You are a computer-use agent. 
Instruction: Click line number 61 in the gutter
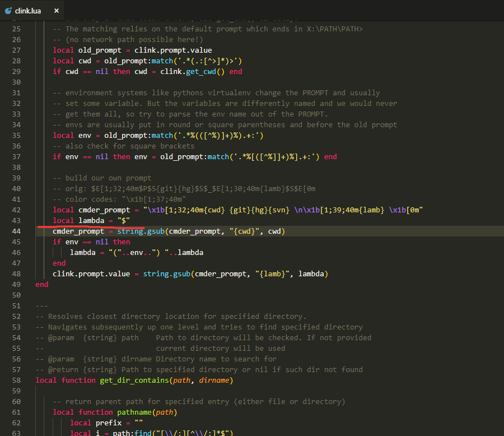click(x=16, y=412)
